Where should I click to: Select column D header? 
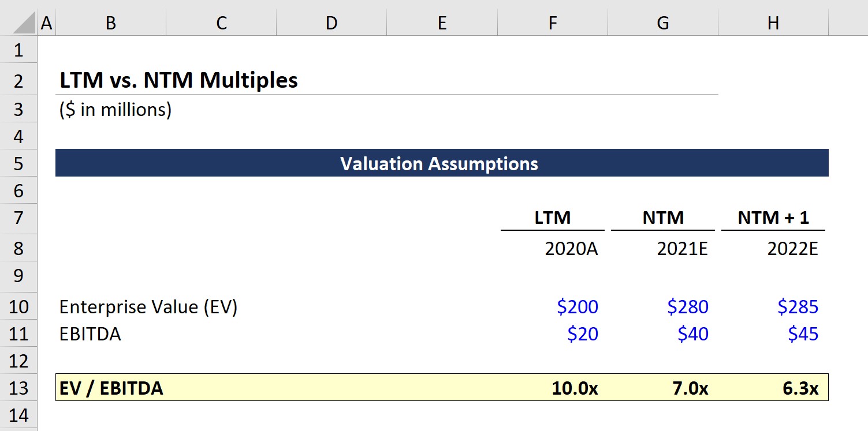(331, 23)
